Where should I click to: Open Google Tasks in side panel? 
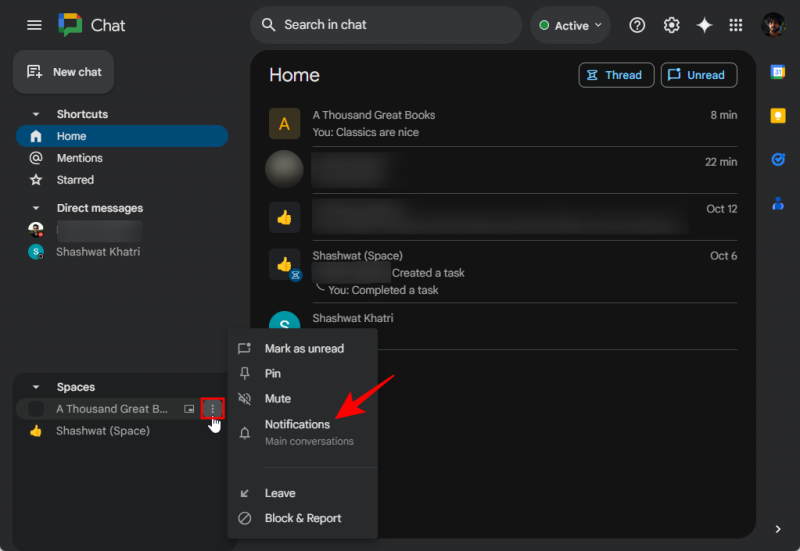coord(777,160)
